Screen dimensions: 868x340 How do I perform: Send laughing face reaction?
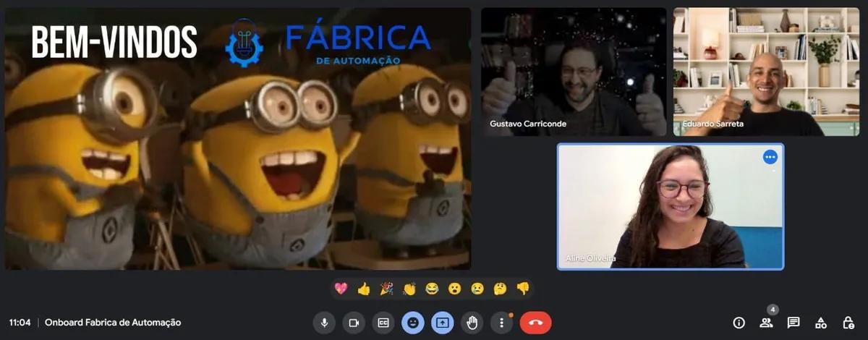tap(432, 289)
